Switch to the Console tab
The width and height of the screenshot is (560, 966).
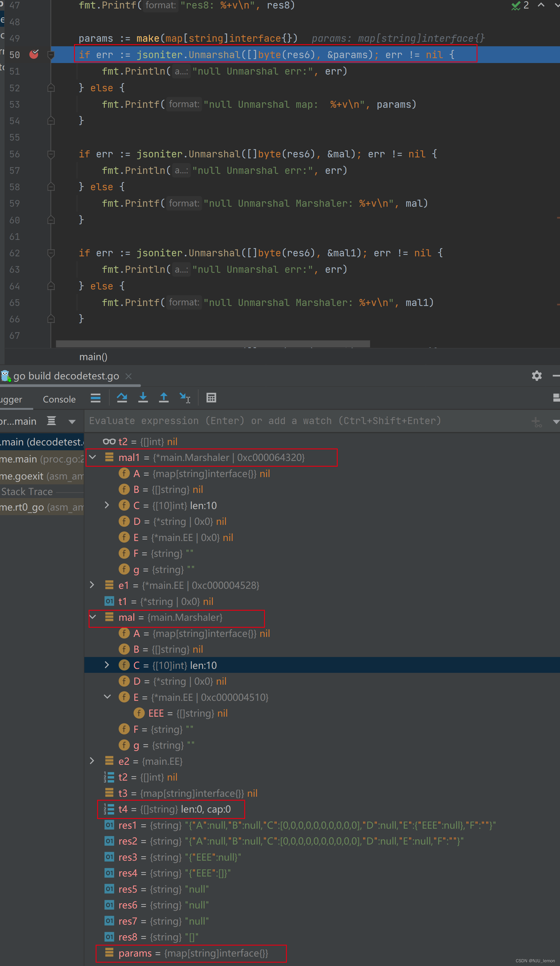pyautogui.click(x=59, y=399)
